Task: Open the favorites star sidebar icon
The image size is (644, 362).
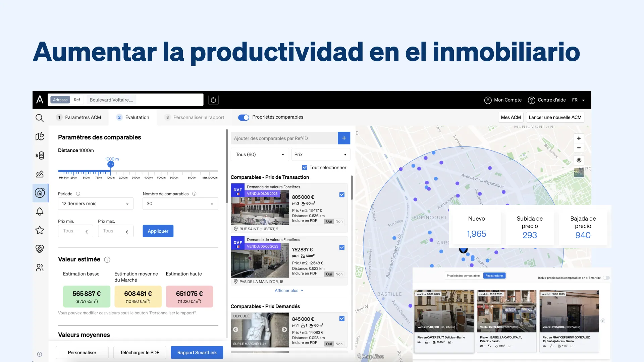Action: [40, 230]
